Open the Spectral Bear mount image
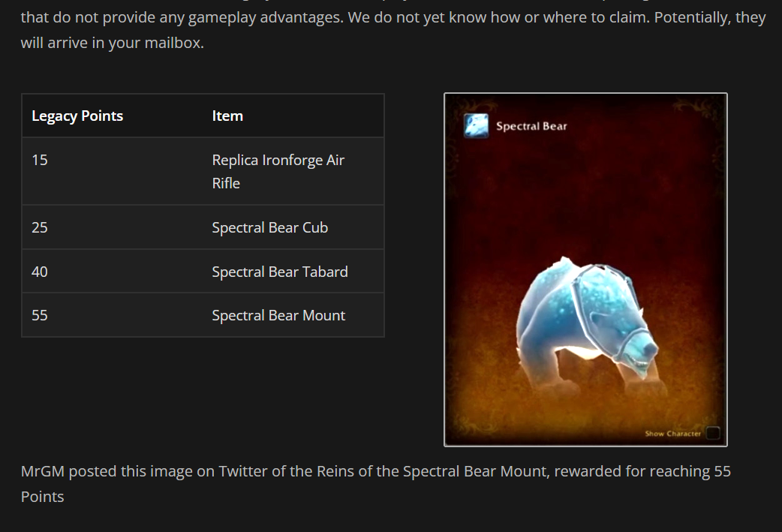Image resolution: width=782 pixels, height=532 pixels. pyautogui.click(x=585, y=269)
